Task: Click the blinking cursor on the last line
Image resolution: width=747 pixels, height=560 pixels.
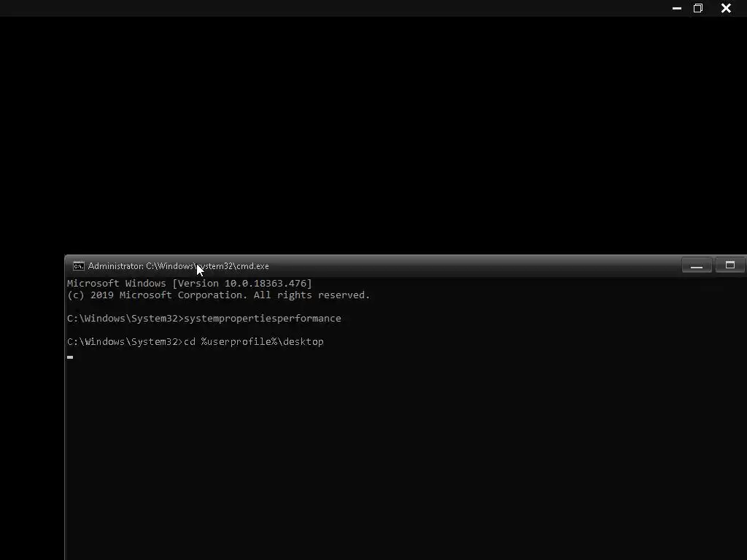Action: 70,357
